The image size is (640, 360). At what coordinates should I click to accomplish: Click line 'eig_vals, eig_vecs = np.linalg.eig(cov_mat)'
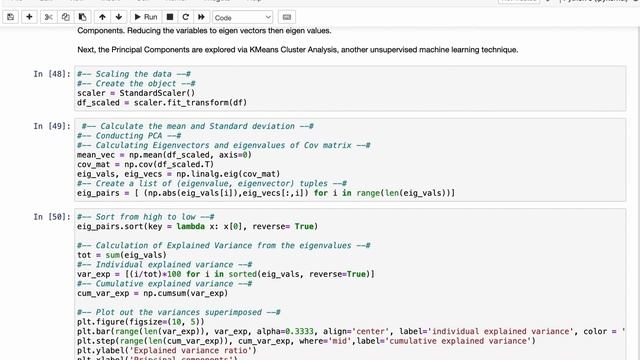(x=178, y=174)
